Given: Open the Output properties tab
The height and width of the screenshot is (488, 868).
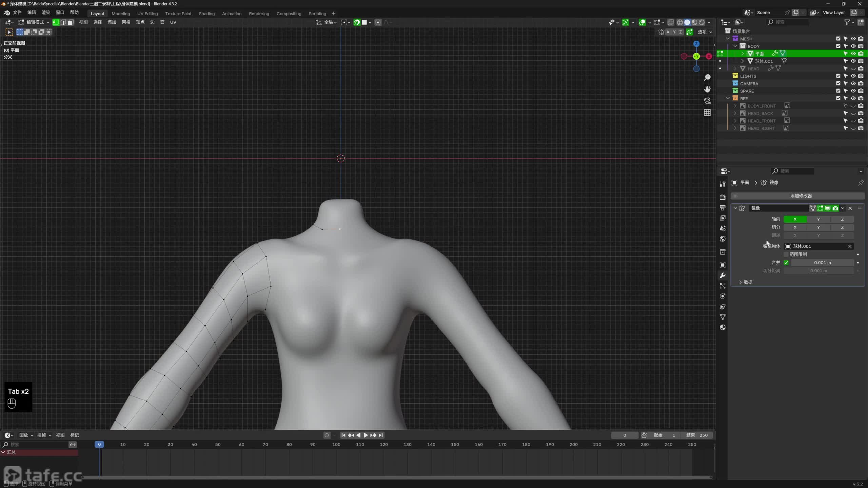Looking at the screenshot, I should [723, 207].
